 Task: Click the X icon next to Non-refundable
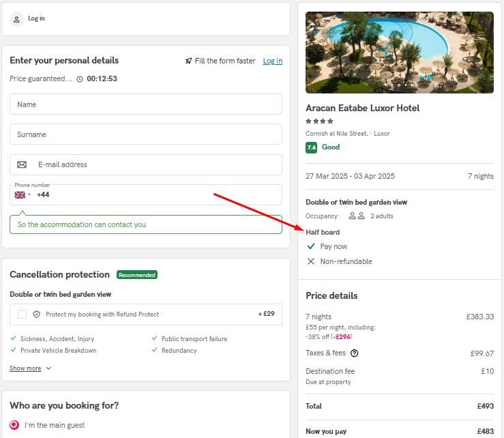(x=311, y=261)
